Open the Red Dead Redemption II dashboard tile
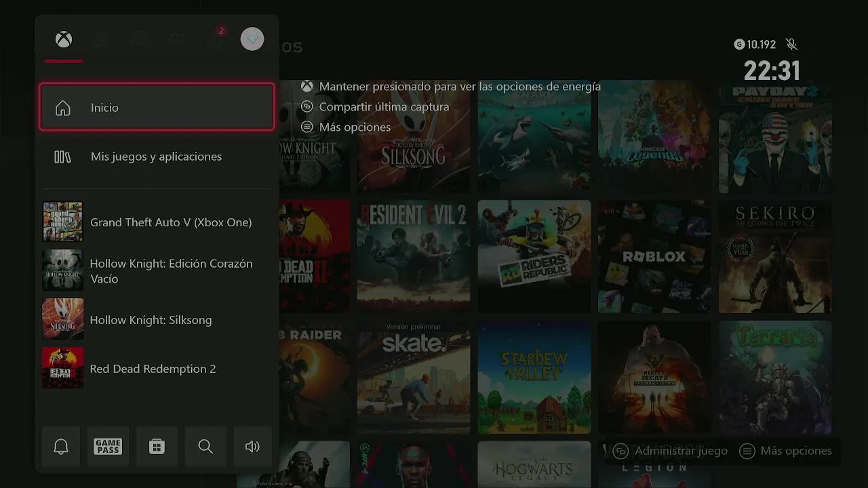Viewport: 868px width, 488px height. coord(315,256)
